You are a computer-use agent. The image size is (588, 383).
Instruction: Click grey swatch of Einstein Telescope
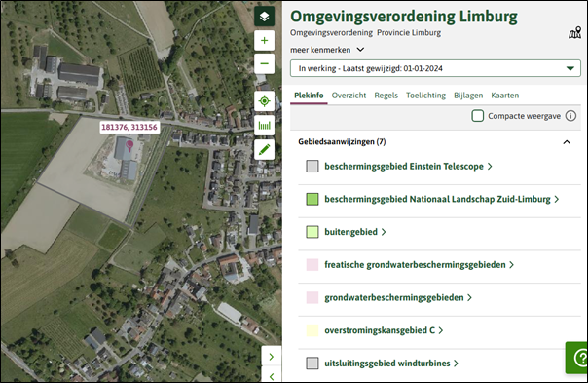(x=312, y=167)
